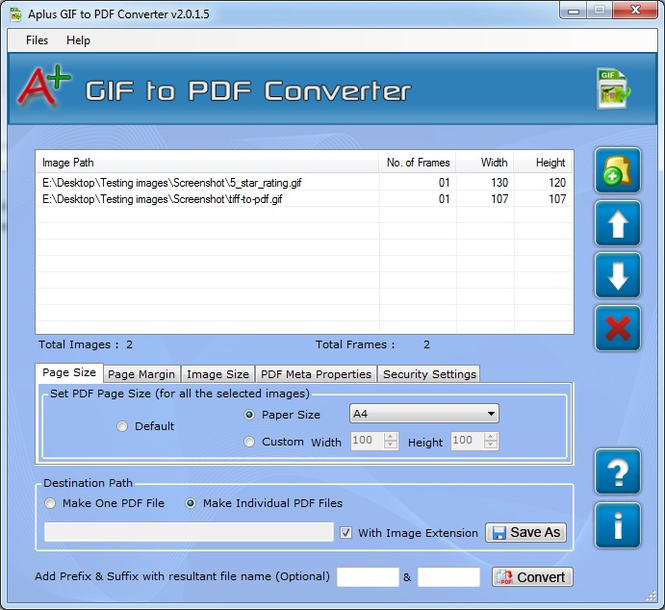Screen dimensions: 665x610
Task: Switch to the Page Margin tab
Action: 142,374
